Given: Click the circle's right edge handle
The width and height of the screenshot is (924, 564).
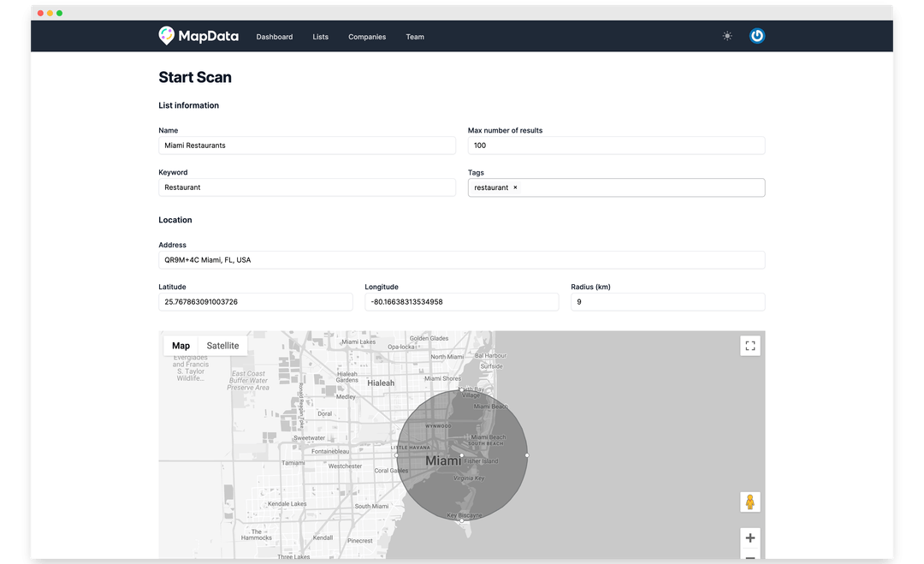Looking at the screenshot, I should pos(527,455).
